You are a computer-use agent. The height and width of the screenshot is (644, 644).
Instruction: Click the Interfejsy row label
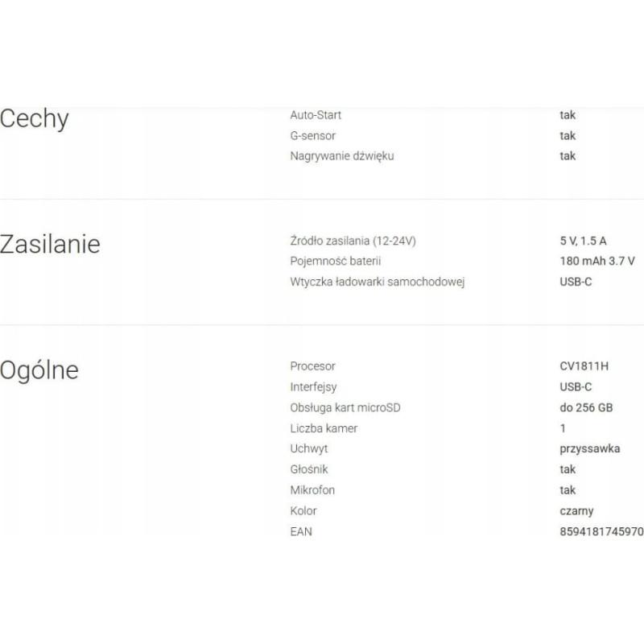click(315, 386)
